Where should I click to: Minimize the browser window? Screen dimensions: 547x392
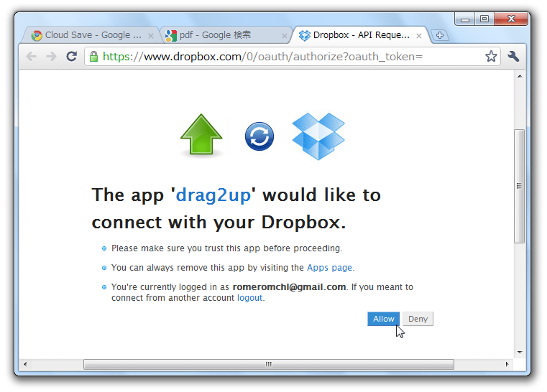tap(464, 19)
